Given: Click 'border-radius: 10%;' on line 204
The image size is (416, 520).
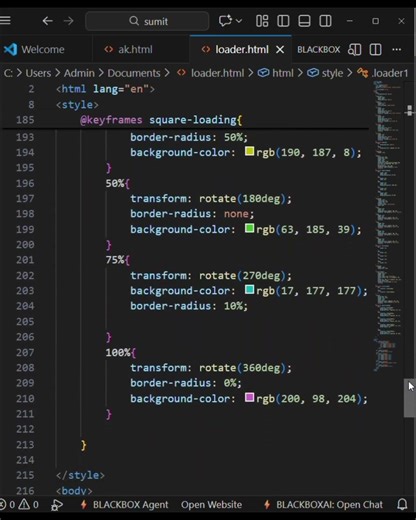Looking at the screenshot, I should click(189, 306).
